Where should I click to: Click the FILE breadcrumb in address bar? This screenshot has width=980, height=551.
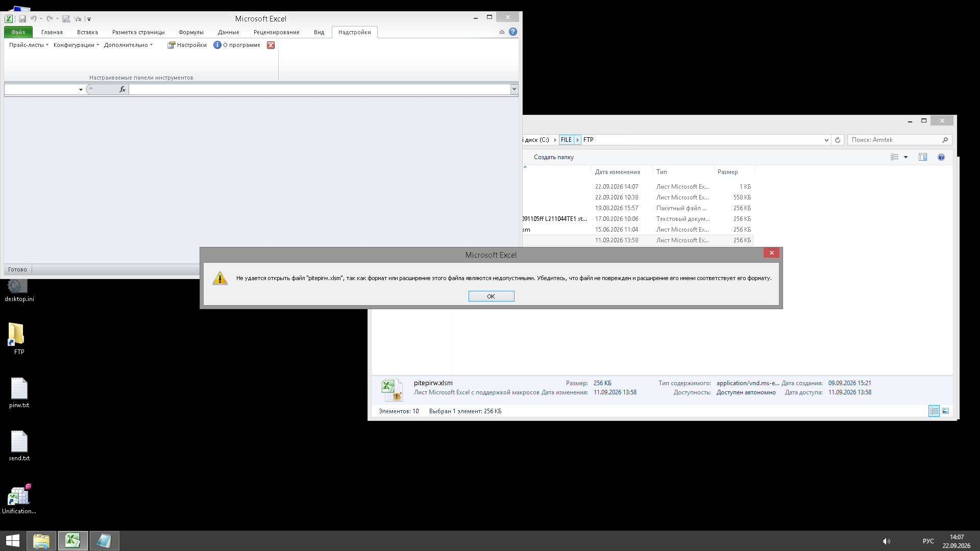click(566, 140)
